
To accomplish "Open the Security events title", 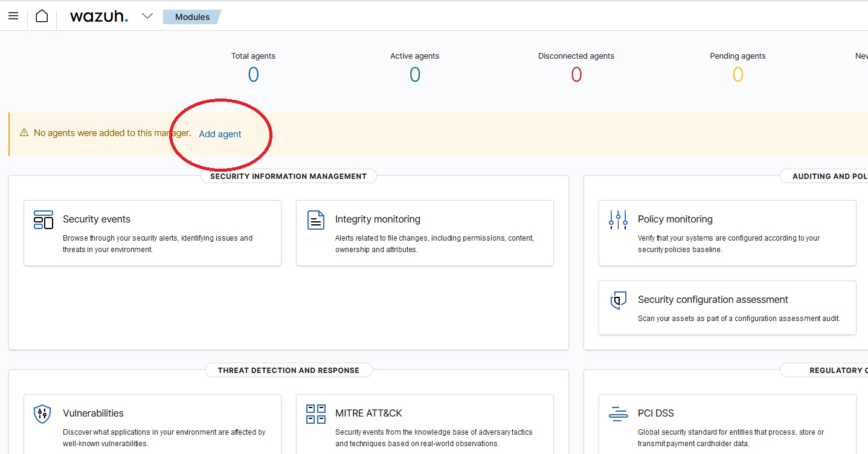I will point(97,219).
